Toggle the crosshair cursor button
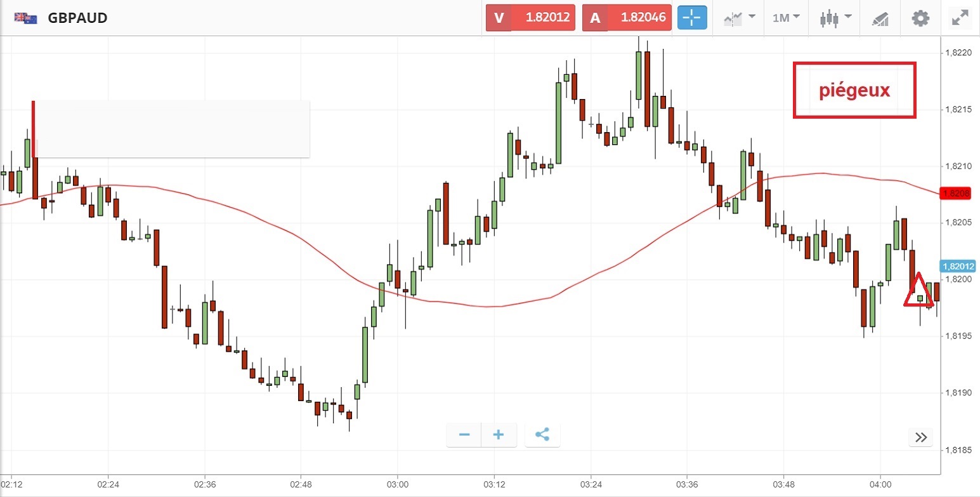Screen dimensions: 980x497 692,18
